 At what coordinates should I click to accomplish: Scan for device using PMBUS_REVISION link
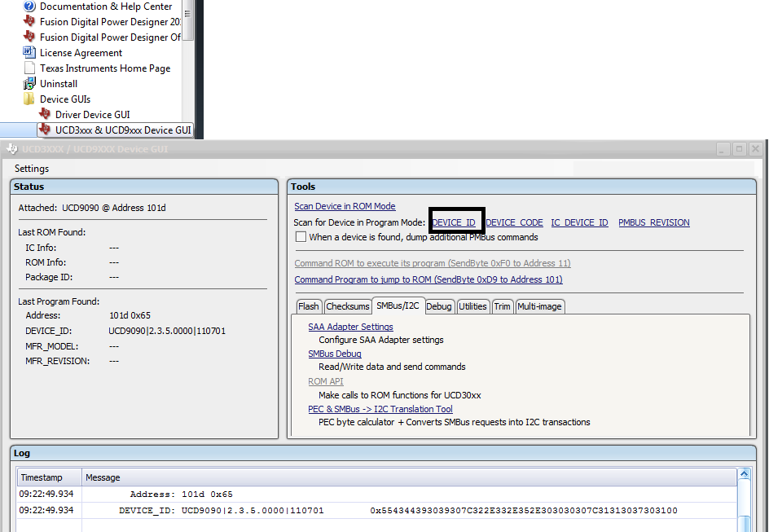(x=654, y=222)
